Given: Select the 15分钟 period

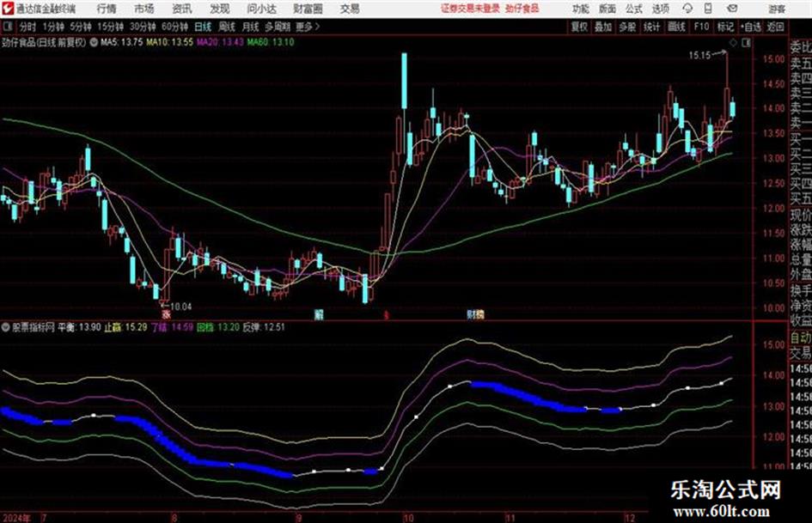Looking at the screenshot, I should (x=111, y=27).
